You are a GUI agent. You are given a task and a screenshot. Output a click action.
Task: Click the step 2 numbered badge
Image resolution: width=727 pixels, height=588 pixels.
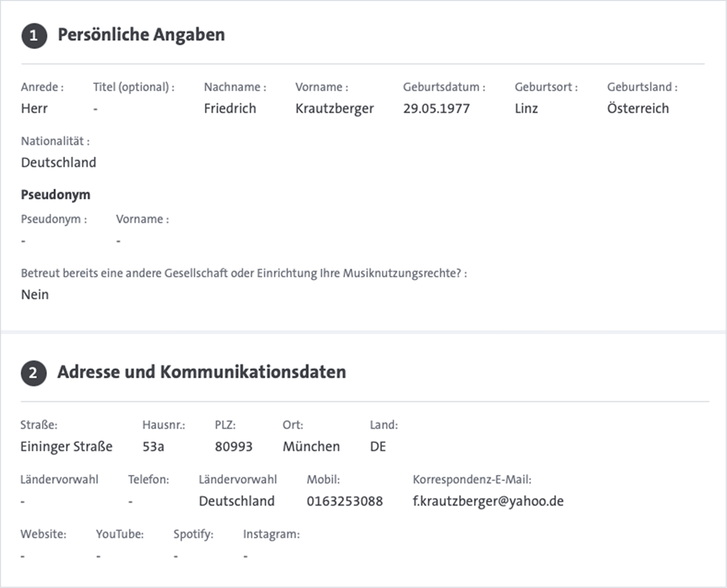(x=33, y=372)
